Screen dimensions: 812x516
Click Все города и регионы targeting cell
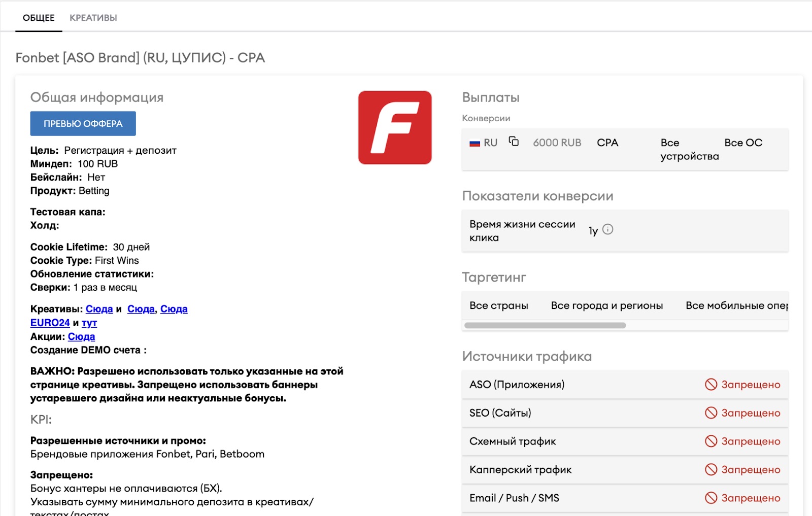point(607,305)
